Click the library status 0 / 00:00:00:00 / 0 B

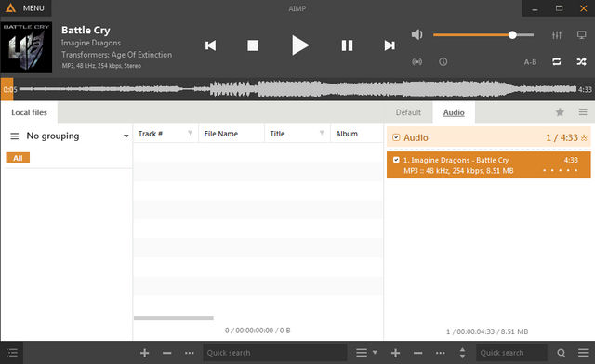tap(258, 331)
